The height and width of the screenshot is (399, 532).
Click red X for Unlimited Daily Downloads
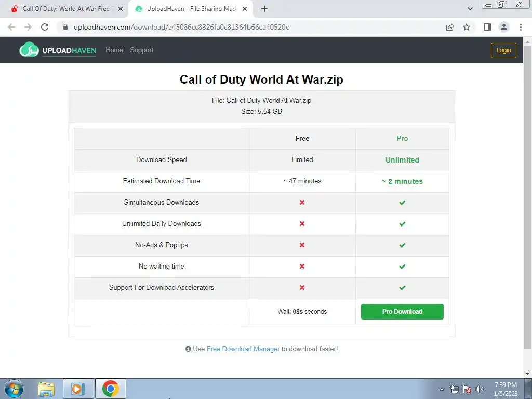(302, 223)
